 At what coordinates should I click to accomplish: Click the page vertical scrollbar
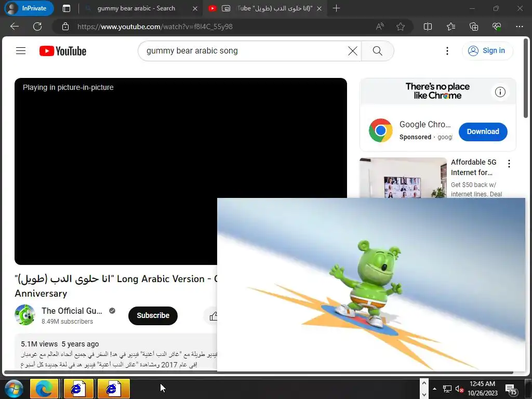tap(526, 79)
